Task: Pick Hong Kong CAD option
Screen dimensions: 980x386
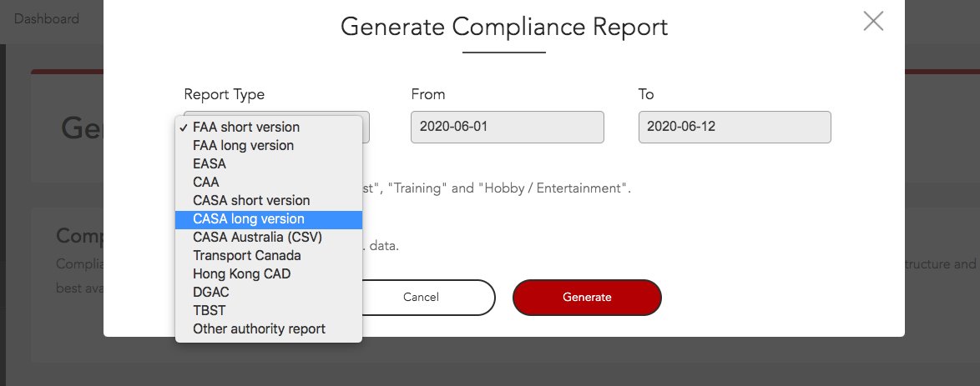Action: [269, 273]
